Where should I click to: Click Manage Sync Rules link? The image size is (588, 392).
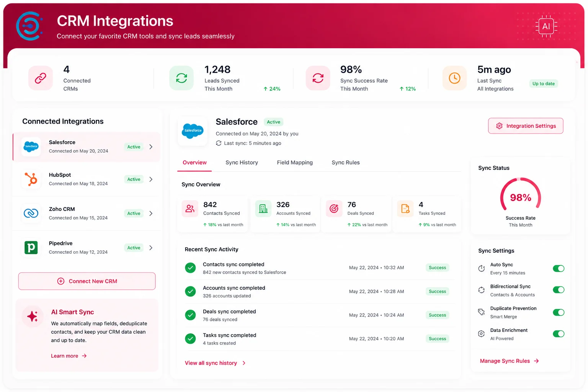[510, 361]
